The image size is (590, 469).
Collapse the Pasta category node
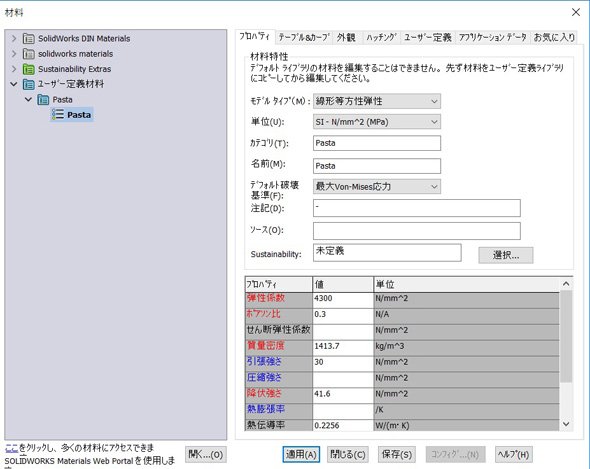coord(28,99)
